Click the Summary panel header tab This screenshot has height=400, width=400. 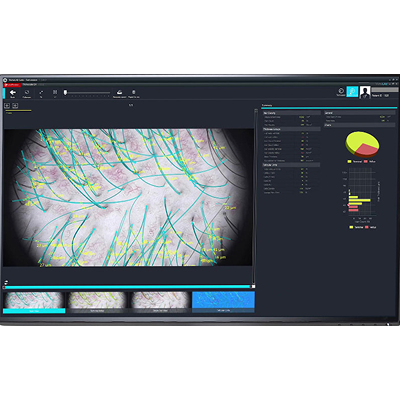click(267, 105)
